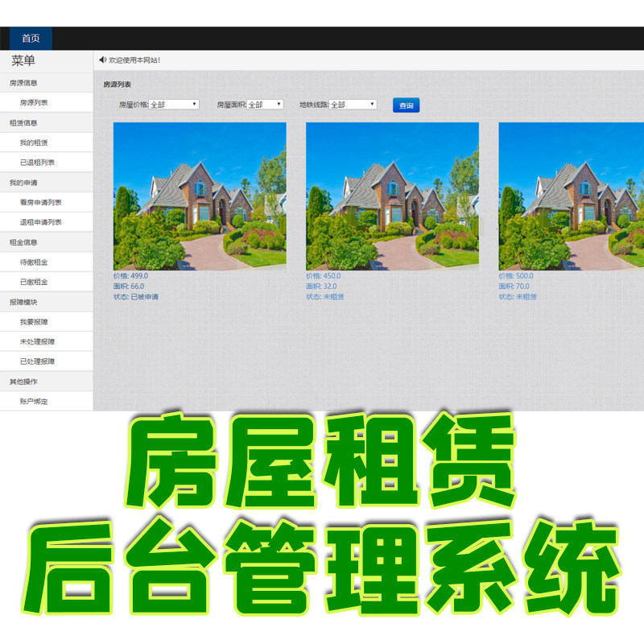Open the 地铁线路 dropdown
The image size is (644, 644).
point(353,105)
